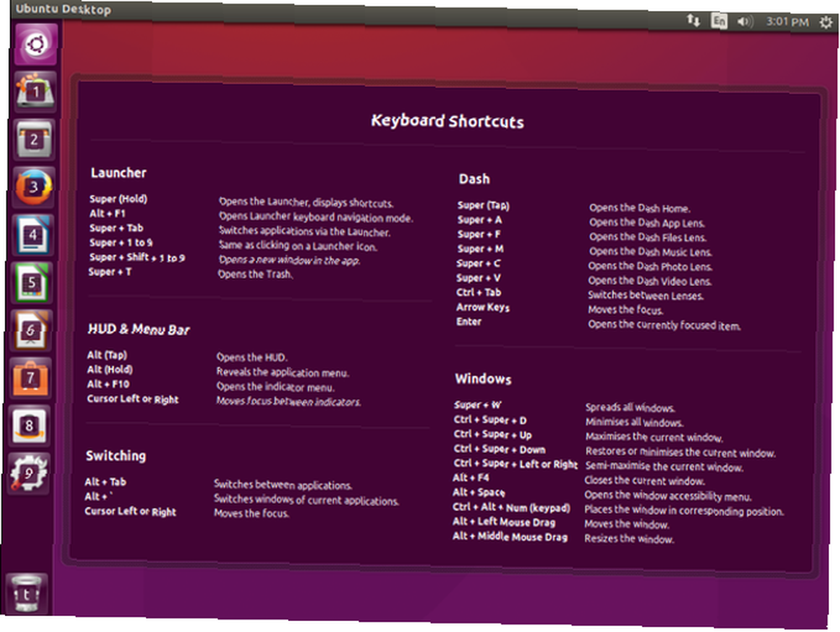The height and width of the screenshot is (632, 840).
Task: Click the Ctrl + Super + D shortcut
Action: point(491,419)
